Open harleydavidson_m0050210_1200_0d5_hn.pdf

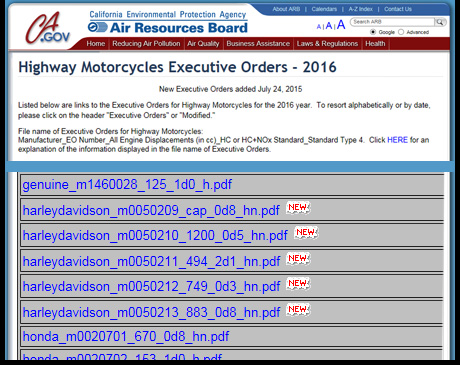click(x=155, y=235)
